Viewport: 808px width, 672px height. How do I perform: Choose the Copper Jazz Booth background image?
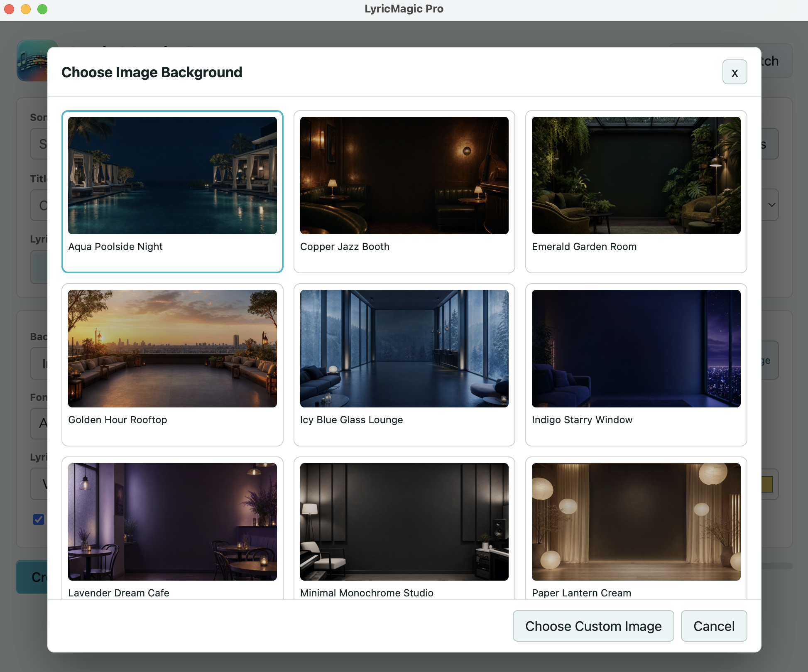click(404, 175)
